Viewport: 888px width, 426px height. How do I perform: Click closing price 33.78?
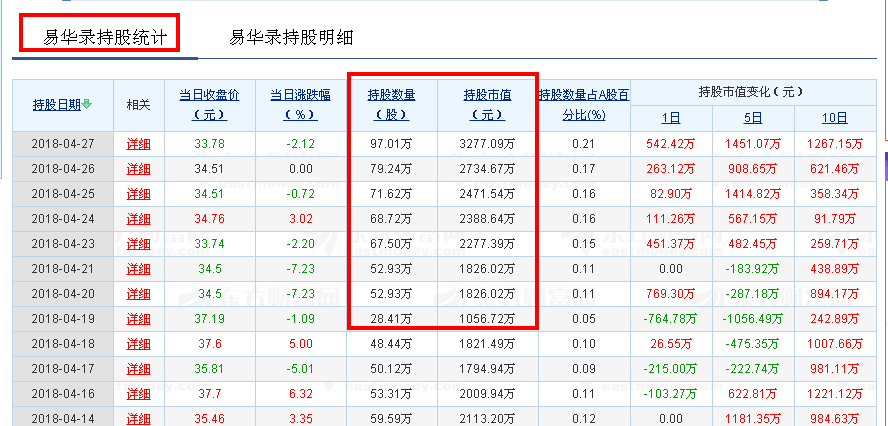tap(210, 144)
